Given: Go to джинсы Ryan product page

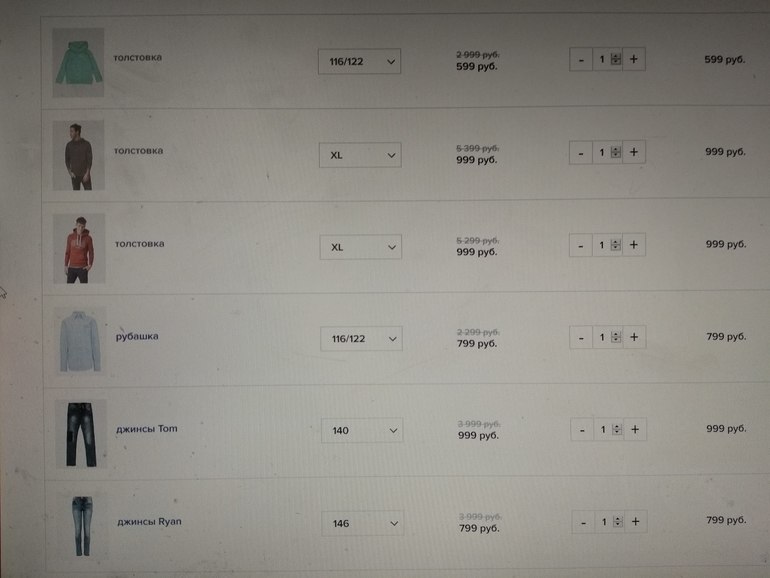Looking at the screenshot, I should (x=149, y=521).
